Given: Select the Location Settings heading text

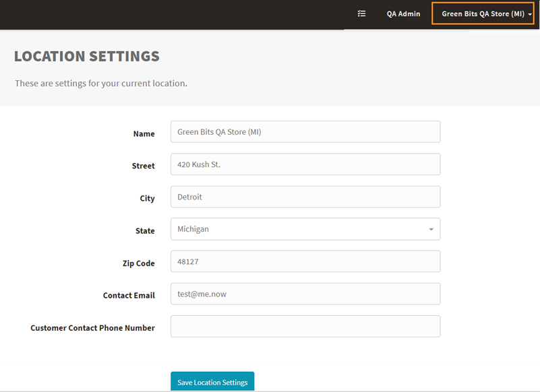Looking at the screenshot, I should point(87,57).
